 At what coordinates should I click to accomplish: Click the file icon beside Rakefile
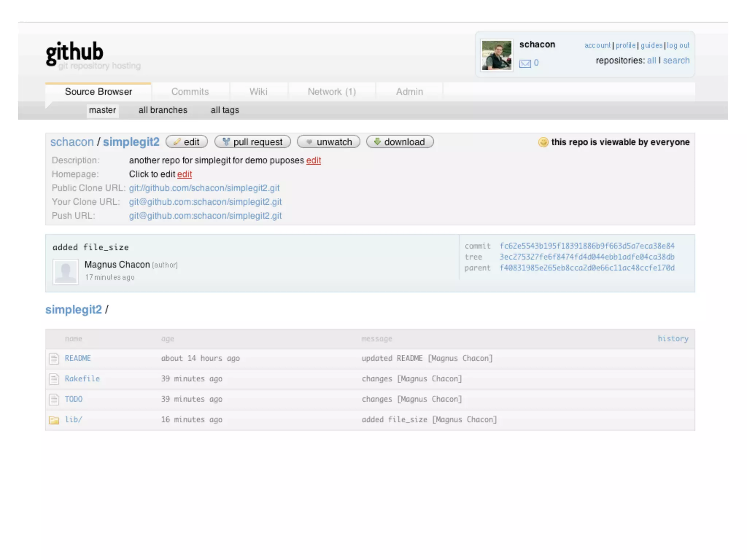(x=54, y=379)
